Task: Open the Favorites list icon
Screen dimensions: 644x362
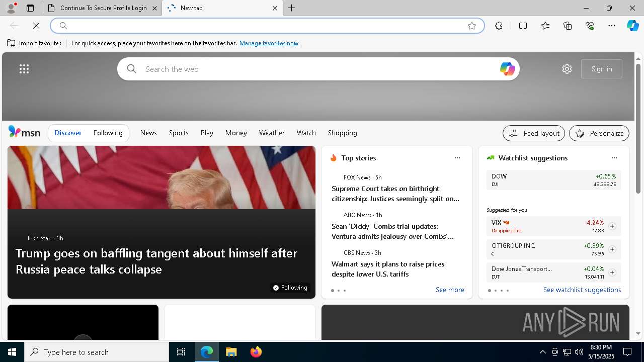Action: 545,26
